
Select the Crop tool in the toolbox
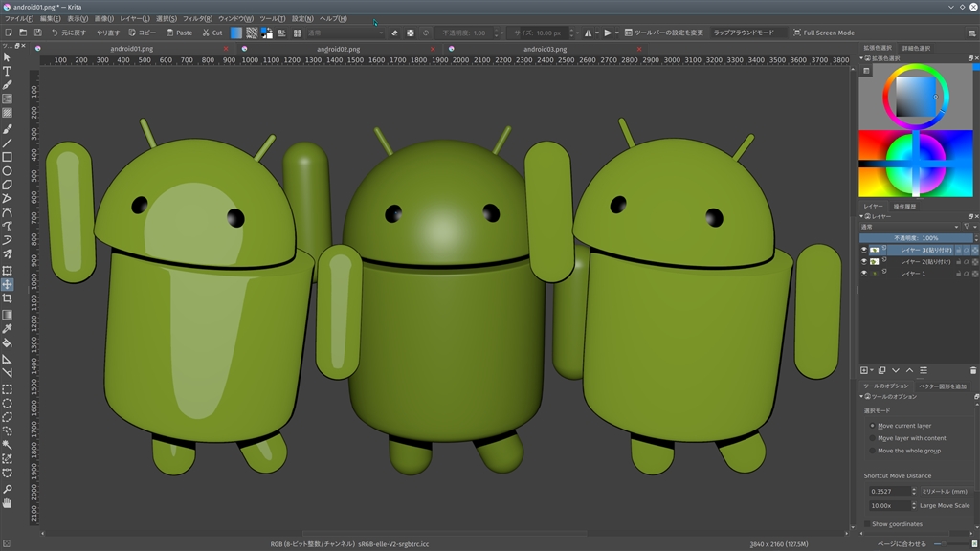click(7, 298)
